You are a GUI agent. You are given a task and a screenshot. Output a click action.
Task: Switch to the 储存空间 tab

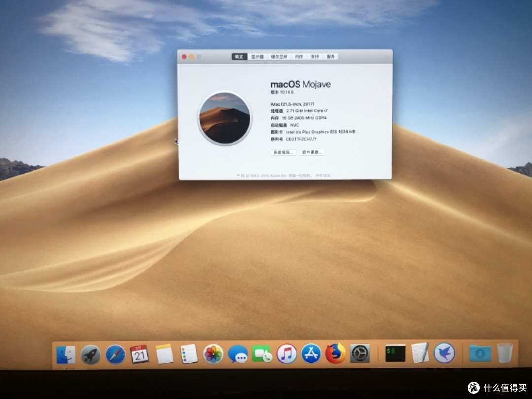coord(279,57)
